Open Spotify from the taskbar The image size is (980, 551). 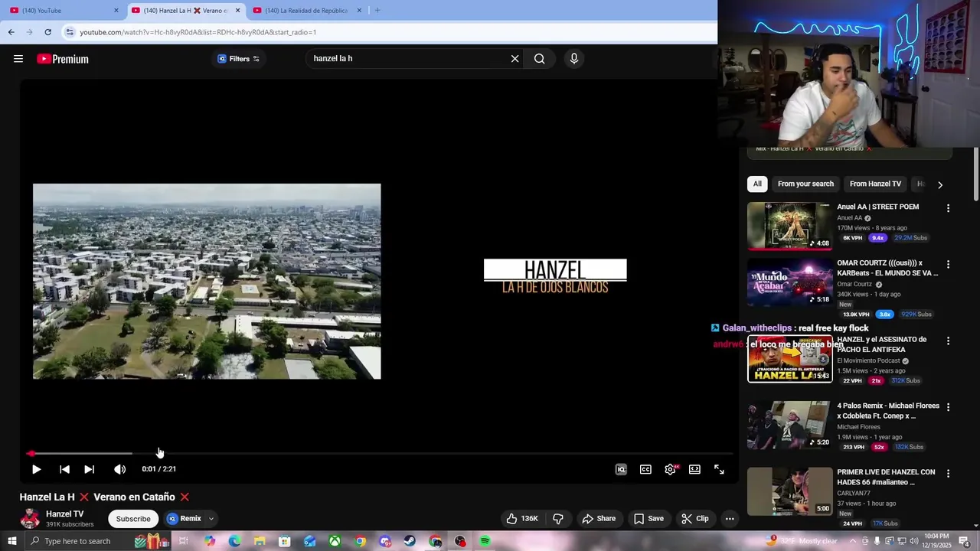tap(485, 541)
